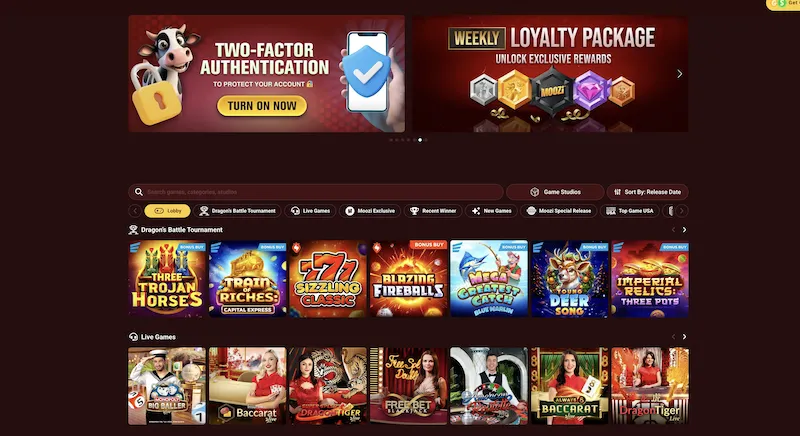
Task: Focus the search games input field
Action: point(316,192)
